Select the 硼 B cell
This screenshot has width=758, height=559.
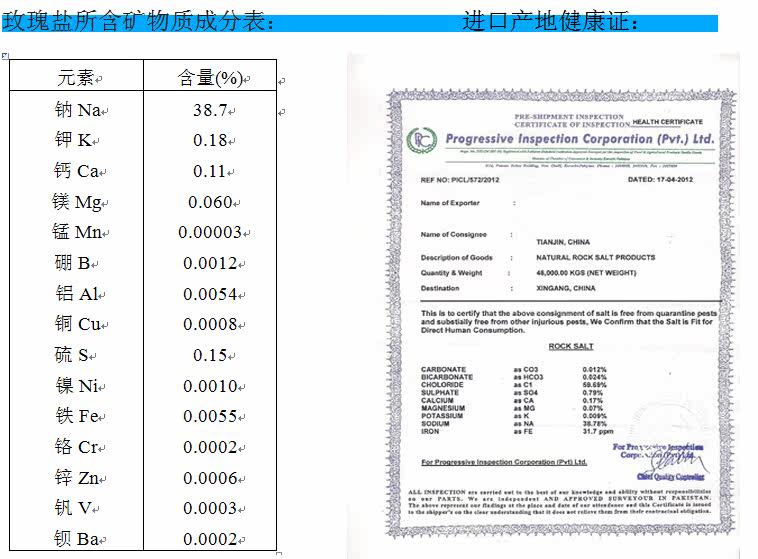pos(73,263)
